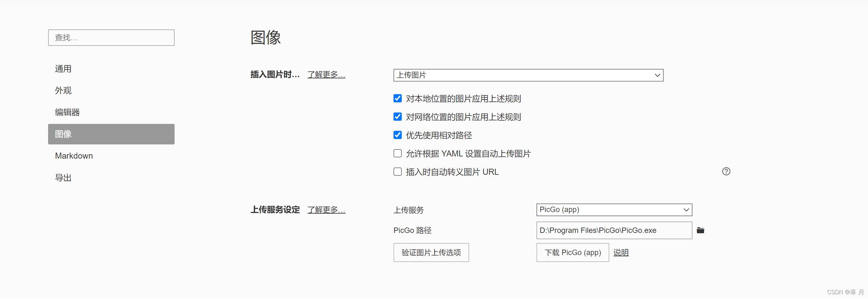Open folder browser for PicGo path
This screenshot has width=868, height=298.
pos(700,230)
